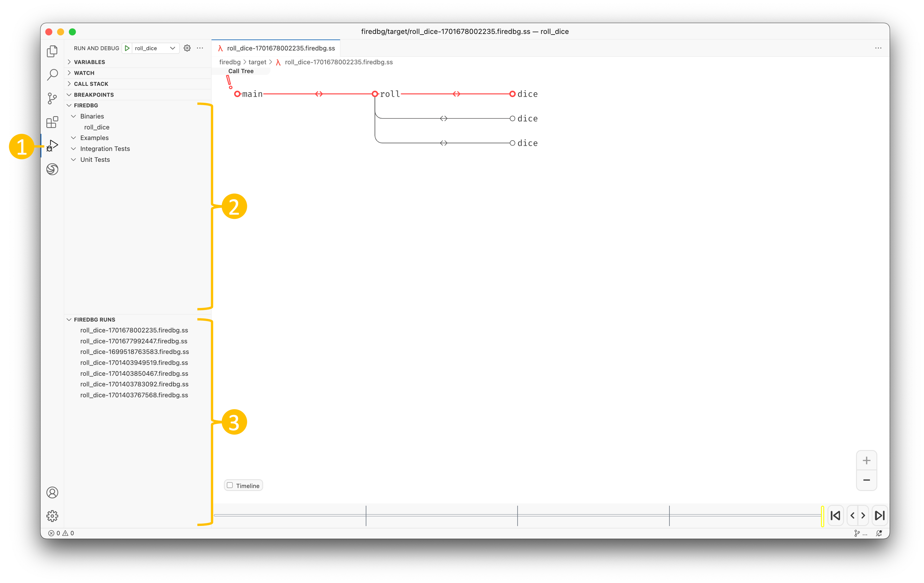The height and width of the screenshot is (583, 924).
Task: Open run roll_dice-1699518763583.firedbg.ss
Action: click(x=134, y=352)
